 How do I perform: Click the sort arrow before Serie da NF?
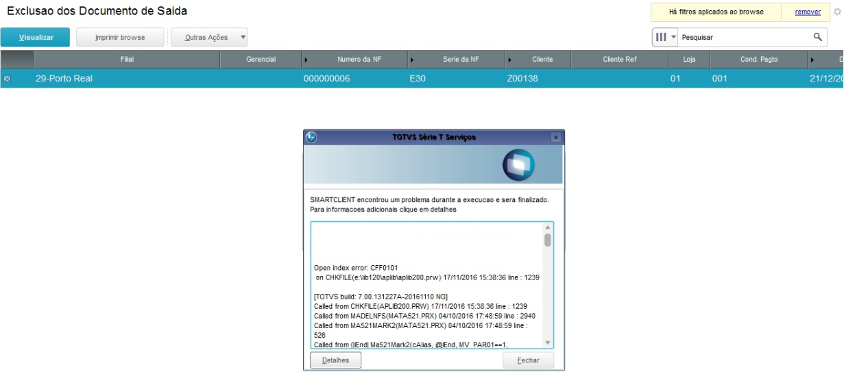(x=412, y=60)
